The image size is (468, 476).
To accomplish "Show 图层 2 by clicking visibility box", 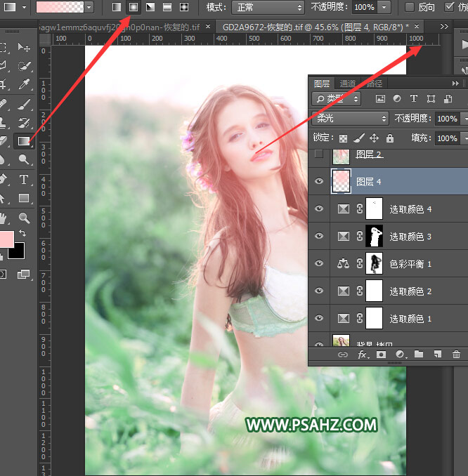I will 319,154.
